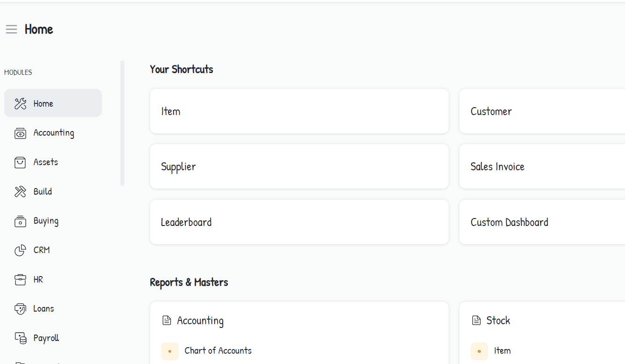Screen dimensions: 625x364
Task: Open the Supplier shortcut
Action: coord(299,167)
